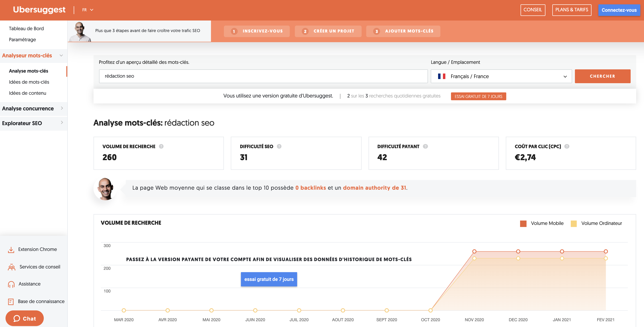
Task: Expand Analyse concurrence section
Action: [x=33, y=109]
